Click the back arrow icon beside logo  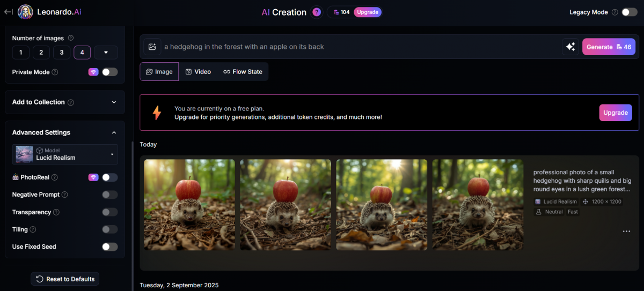8,12
